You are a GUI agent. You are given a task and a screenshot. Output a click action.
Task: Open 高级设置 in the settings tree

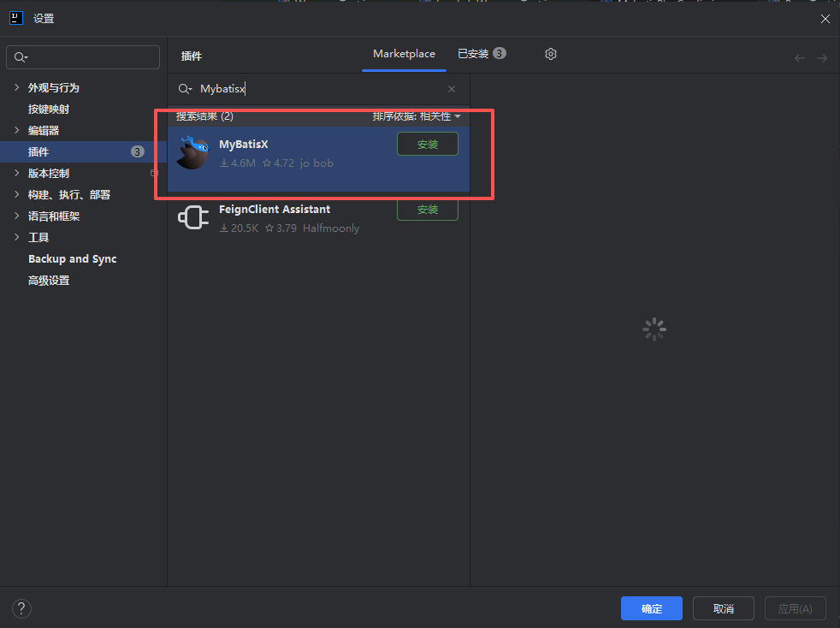(x=49, y=281)
